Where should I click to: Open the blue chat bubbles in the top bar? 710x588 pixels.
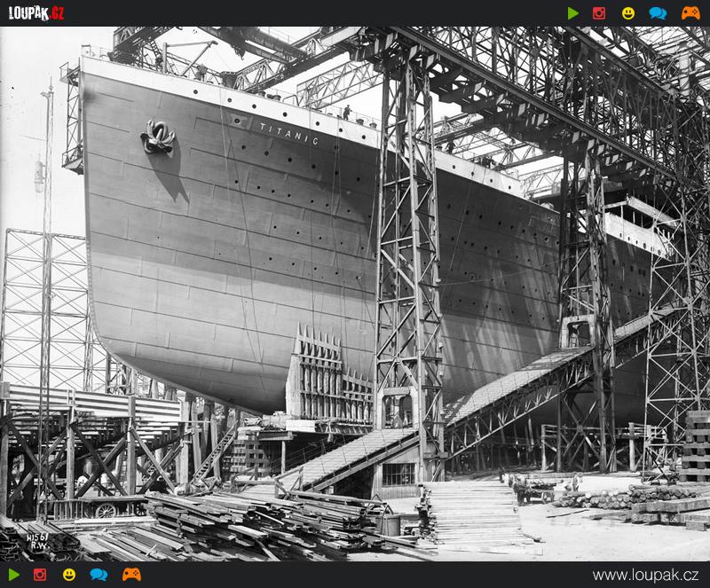coord(658,13)
